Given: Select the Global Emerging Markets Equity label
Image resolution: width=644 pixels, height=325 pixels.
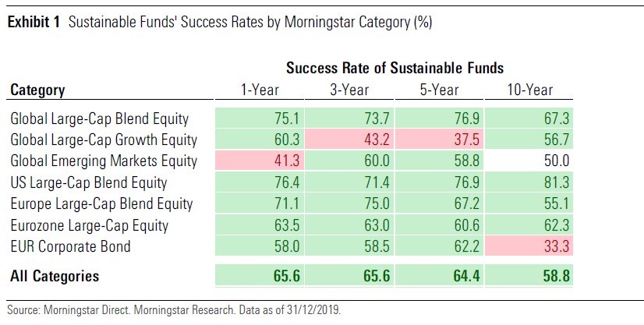Looking at the screenshot, I should click(x=103, y=161).
